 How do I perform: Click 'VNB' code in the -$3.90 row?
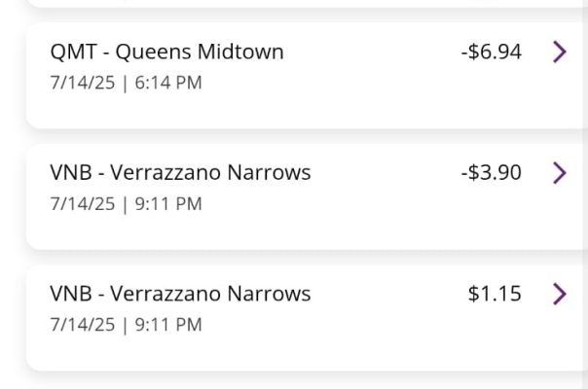(x=71, y=173)
